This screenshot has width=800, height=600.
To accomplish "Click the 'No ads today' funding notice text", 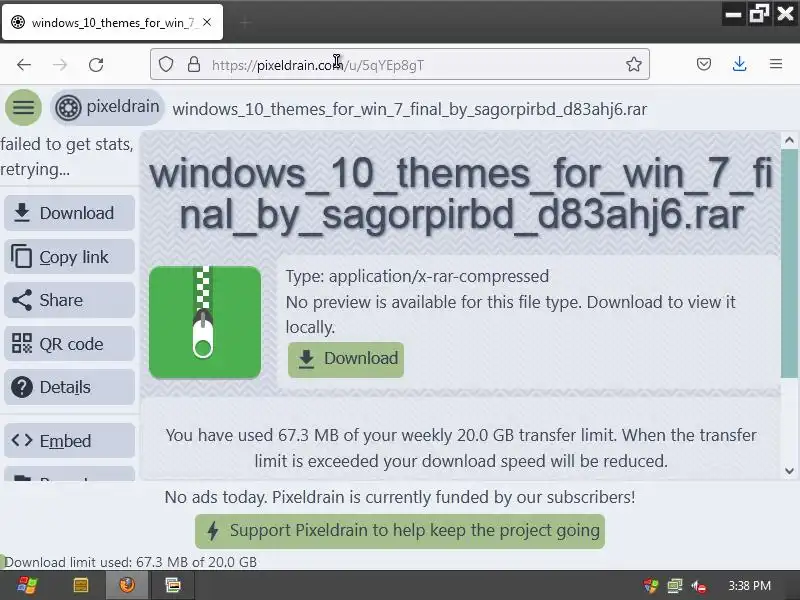I will tap(400, 497).
